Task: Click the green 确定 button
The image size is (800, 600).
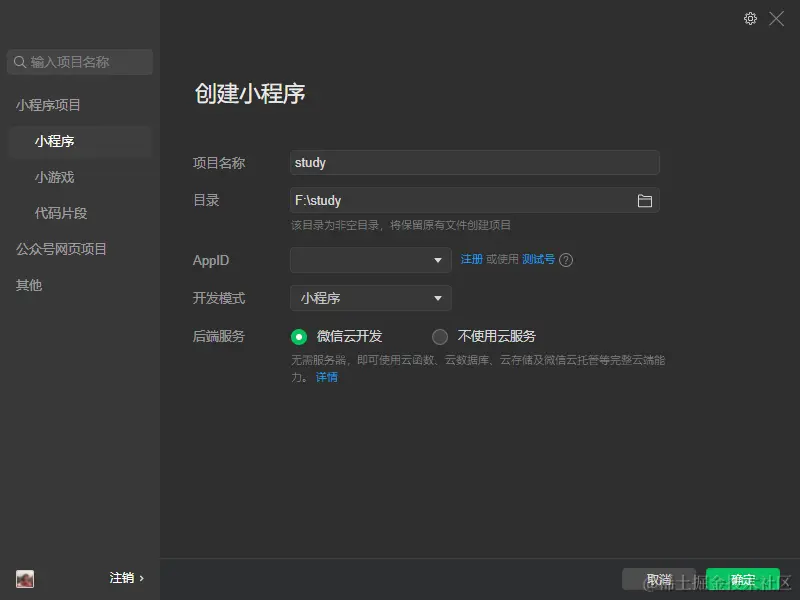Action: point(742,579)
